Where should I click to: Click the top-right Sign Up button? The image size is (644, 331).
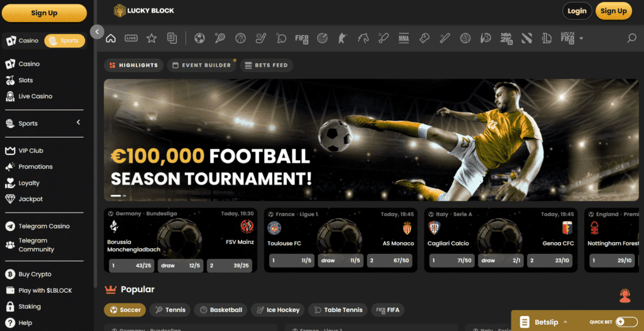[x=614, y=11]
